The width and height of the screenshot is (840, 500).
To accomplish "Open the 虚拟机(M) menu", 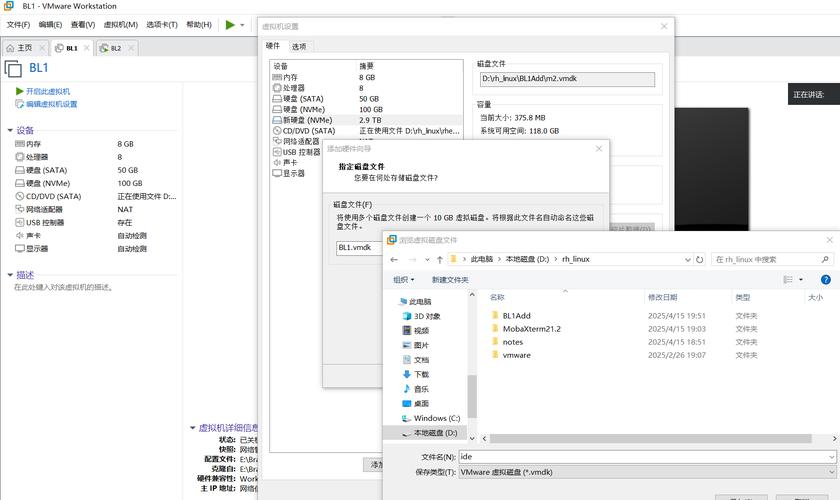I will [120, 24].
